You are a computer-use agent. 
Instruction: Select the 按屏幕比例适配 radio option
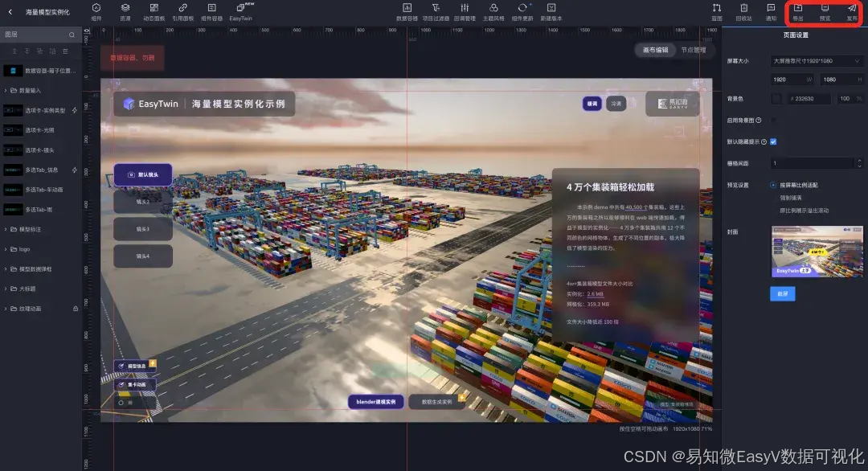(773, 185)
